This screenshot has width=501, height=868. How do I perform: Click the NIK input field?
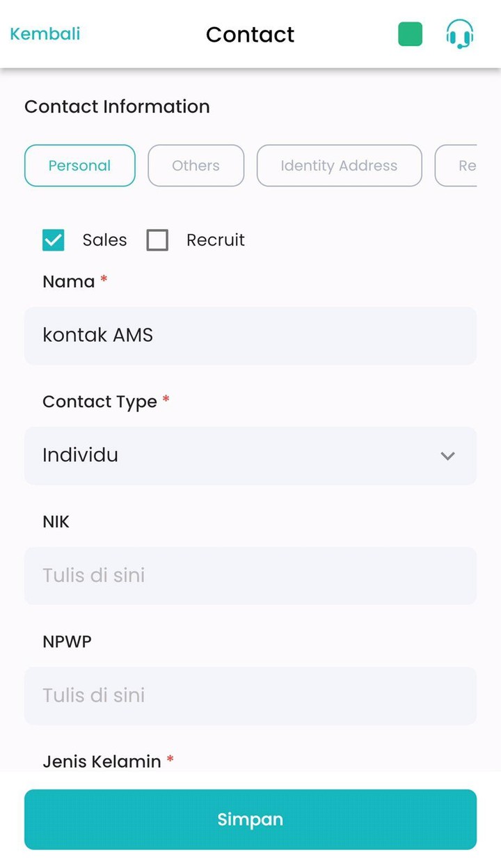(x=250, y=576)
